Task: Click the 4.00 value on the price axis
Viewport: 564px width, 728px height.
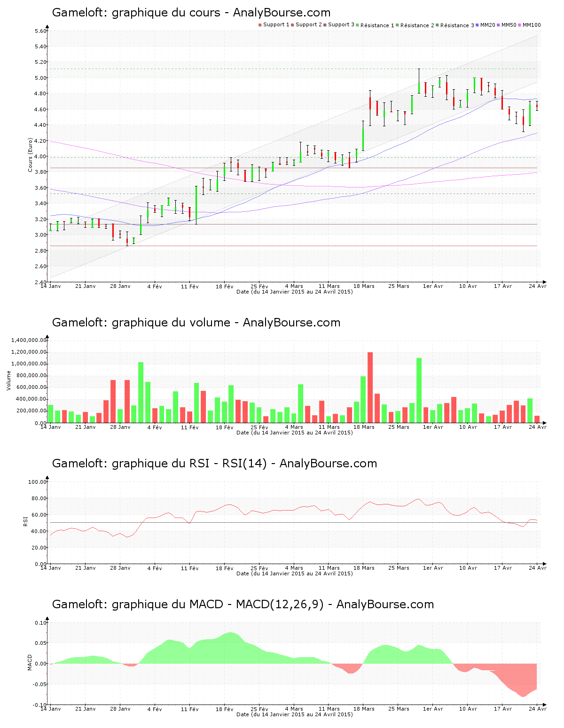Action: (x=40, y=156)
